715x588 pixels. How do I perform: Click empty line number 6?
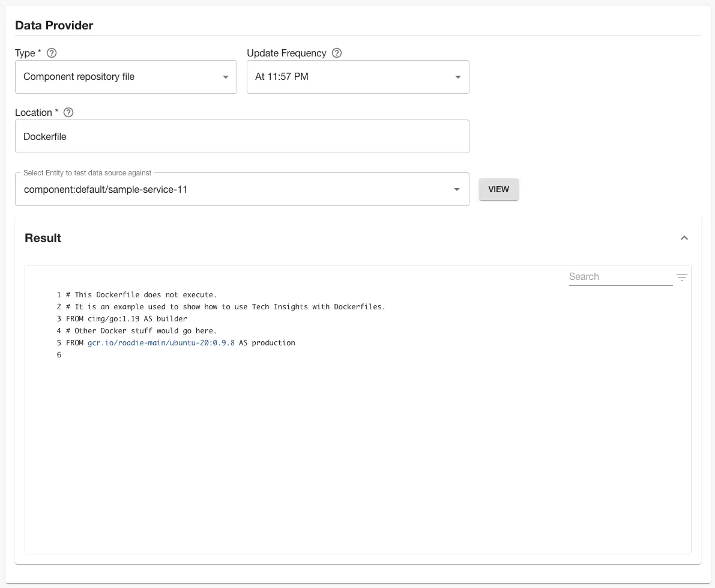pyautogui.click(x=59, y=355)
